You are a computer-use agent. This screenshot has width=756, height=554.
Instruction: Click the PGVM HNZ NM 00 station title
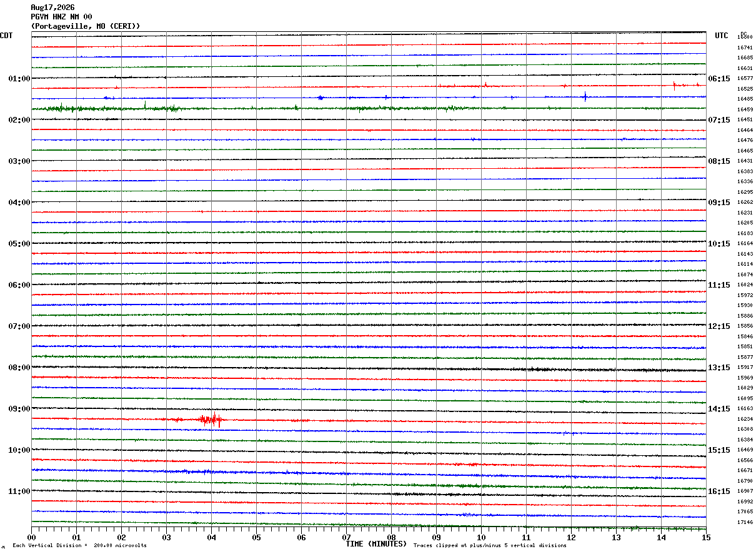pos(61,17)
